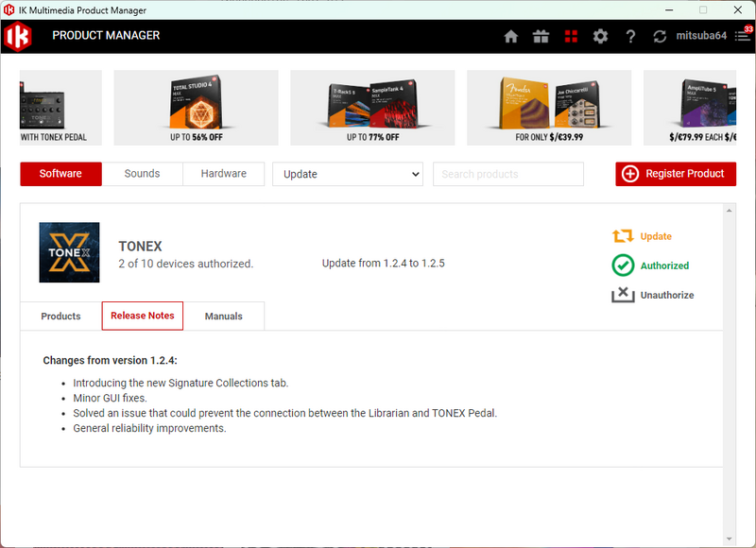Click the Unauthorize label
Viewport: 756px width, 548px height.
pos(667,295)
